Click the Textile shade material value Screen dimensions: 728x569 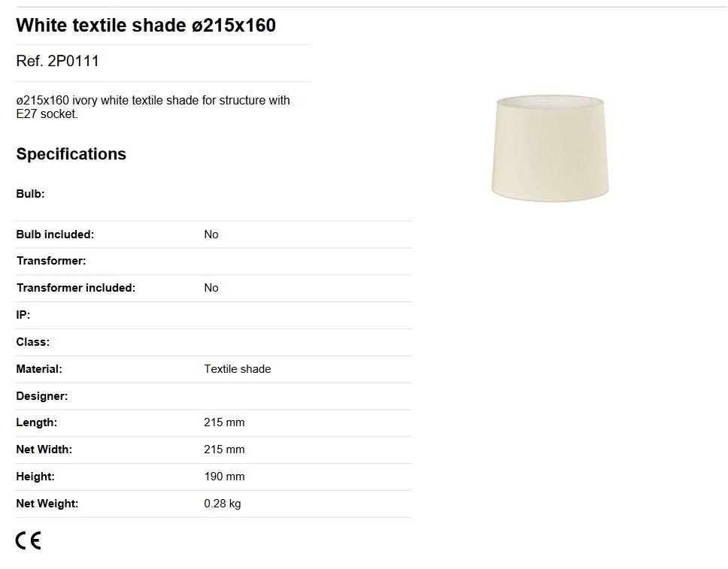(237, 369)
